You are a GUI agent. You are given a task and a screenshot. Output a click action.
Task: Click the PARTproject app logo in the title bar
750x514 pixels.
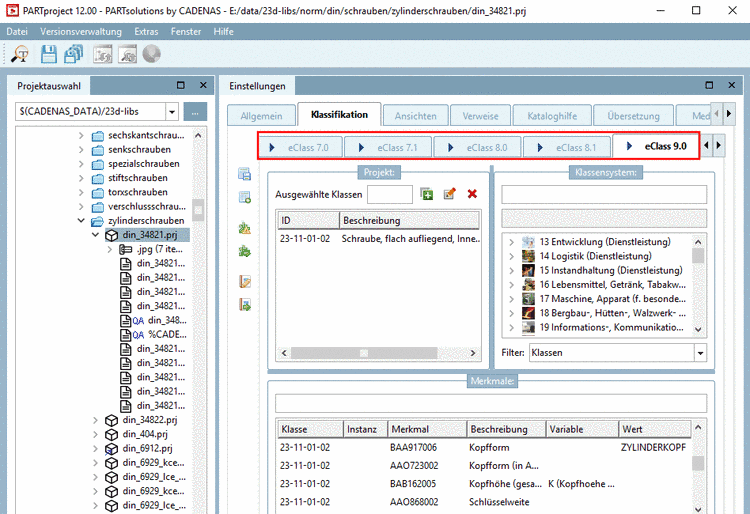12,10
